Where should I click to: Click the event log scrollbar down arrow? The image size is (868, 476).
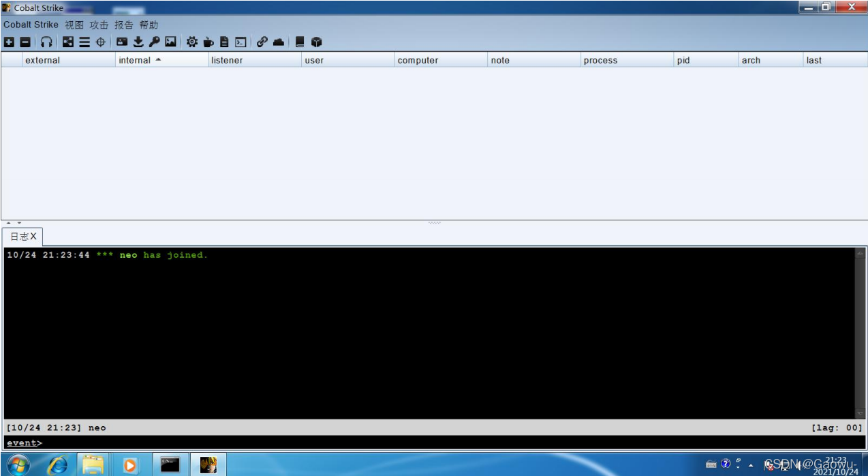860,413
